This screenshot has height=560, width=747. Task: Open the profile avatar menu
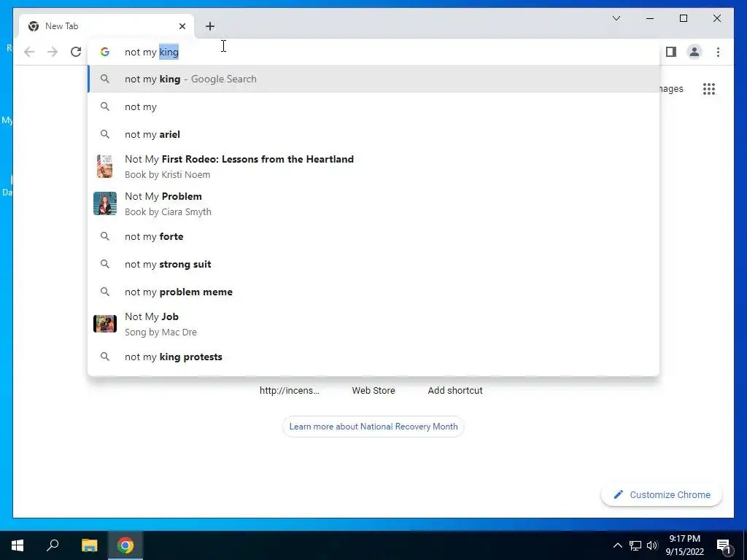pos(694,52)
